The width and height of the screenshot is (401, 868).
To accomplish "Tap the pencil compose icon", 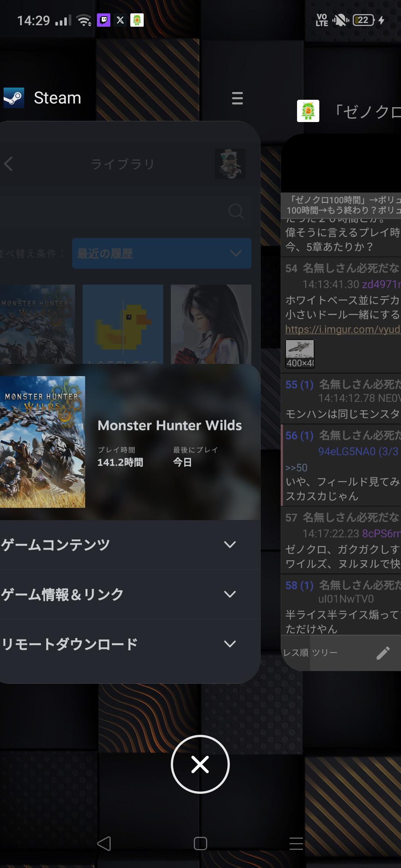I will [383, 653].
